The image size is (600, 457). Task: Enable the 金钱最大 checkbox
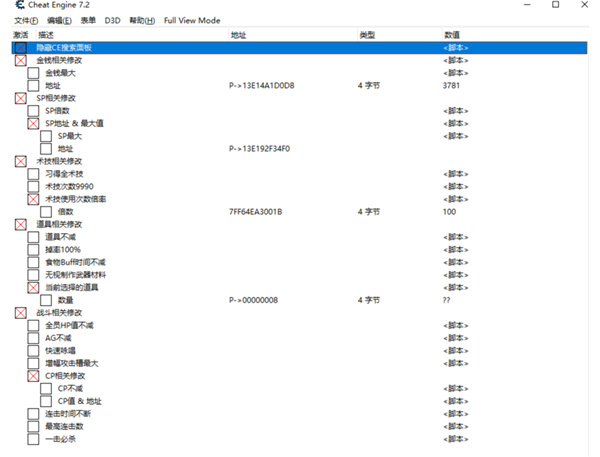click(x=33, y=73)
